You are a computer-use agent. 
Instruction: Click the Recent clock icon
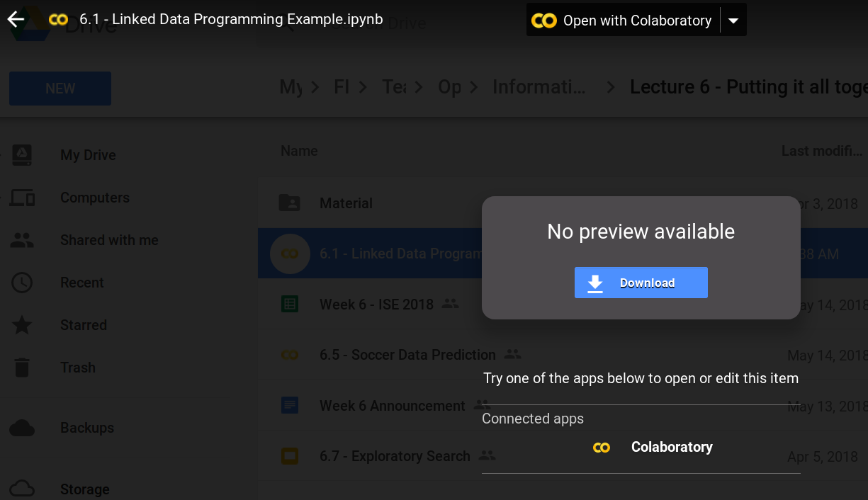click(x=22, y=283)
